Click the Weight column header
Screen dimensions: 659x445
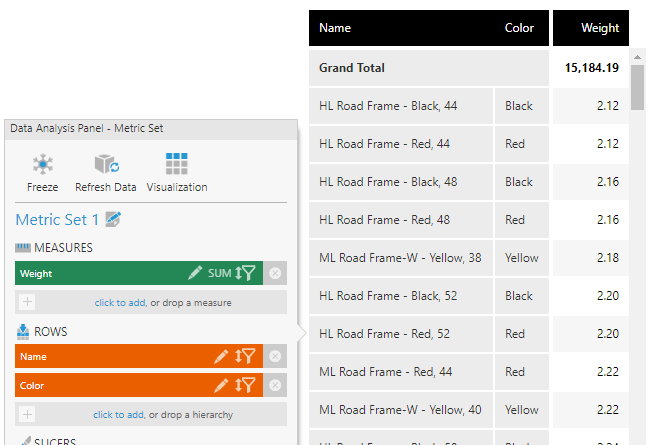(x=600, y=28)
